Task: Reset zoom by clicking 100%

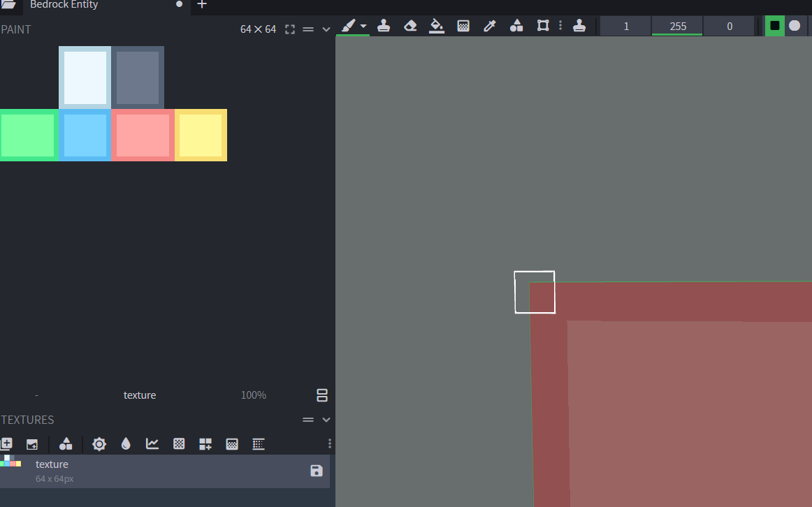Action: 253,395
